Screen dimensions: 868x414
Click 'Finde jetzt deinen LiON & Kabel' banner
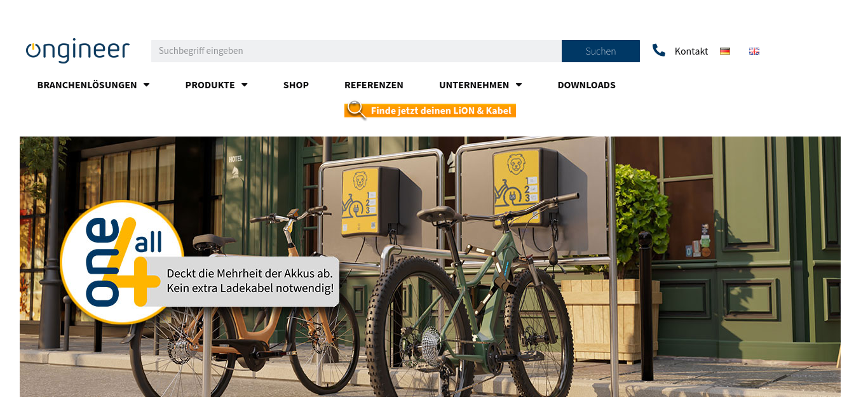coord(430,110)
